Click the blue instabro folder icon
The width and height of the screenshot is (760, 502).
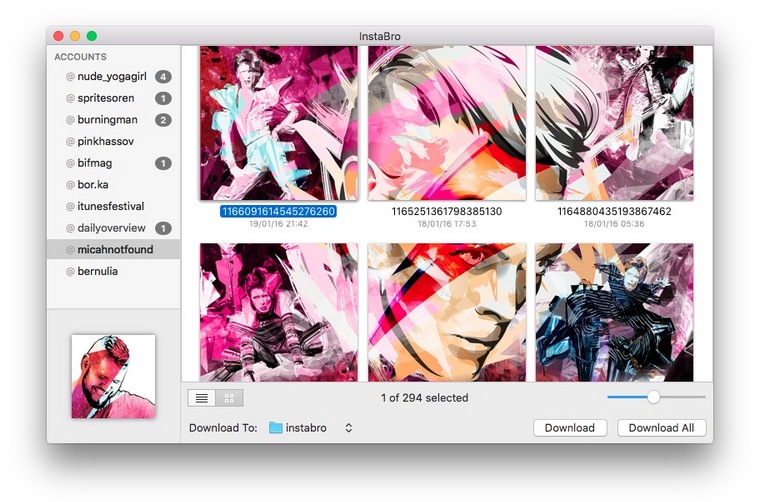click(x=275, y=427)
